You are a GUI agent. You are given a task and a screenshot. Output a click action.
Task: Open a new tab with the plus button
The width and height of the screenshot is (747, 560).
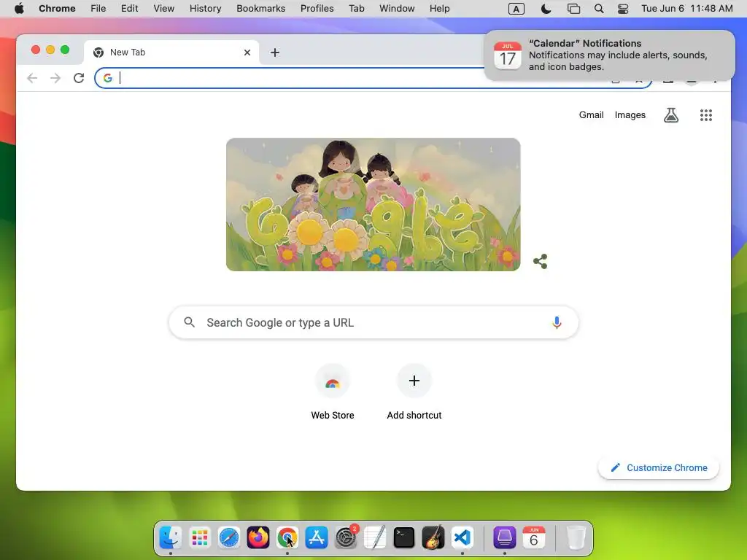(x=275, y=52)
